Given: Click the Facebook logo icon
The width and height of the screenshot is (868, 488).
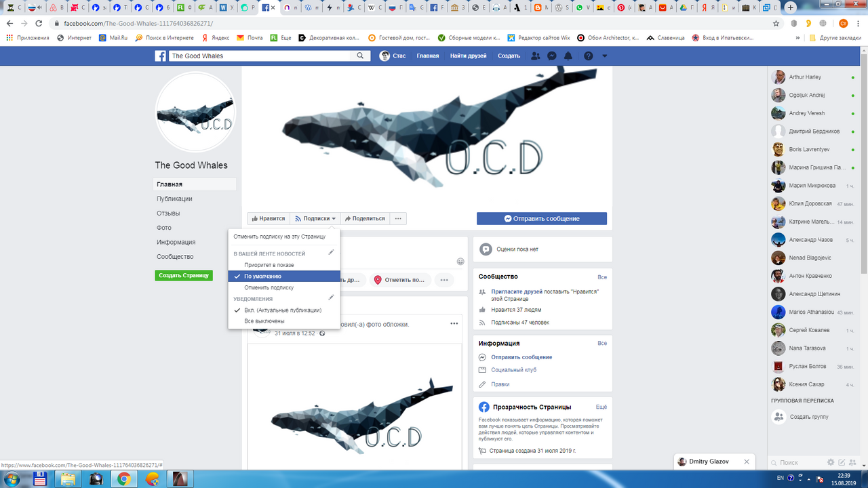Looking at the screenshot, I should coord(160,56).
